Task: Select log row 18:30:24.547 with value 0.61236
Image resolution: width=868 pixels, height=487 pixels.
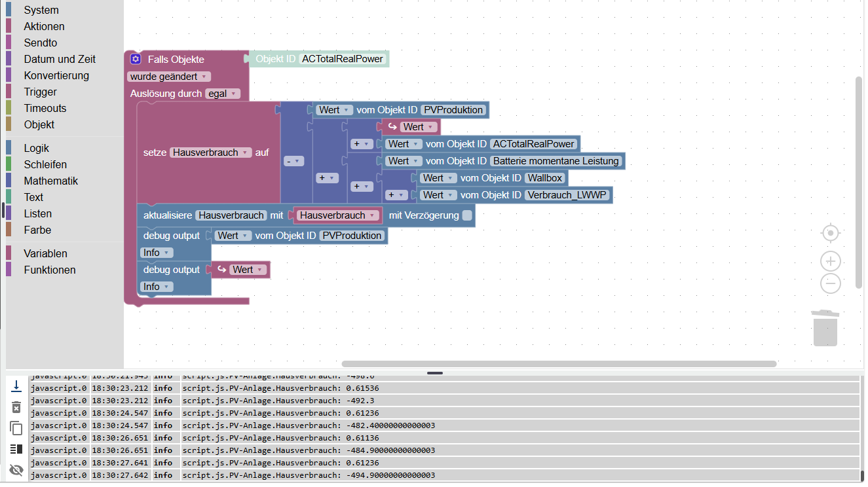Action: click(443, 413)
